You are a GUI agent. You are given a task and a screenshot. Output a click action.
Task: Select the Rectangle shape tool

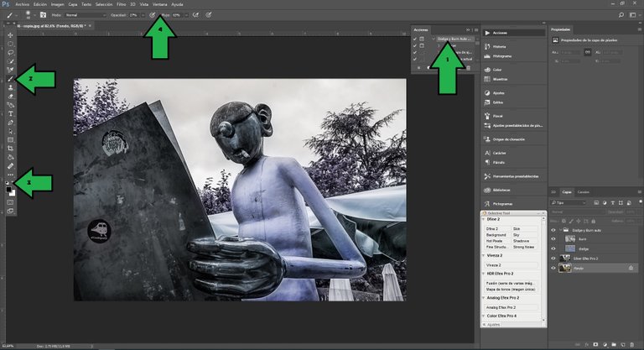(10, 140)
